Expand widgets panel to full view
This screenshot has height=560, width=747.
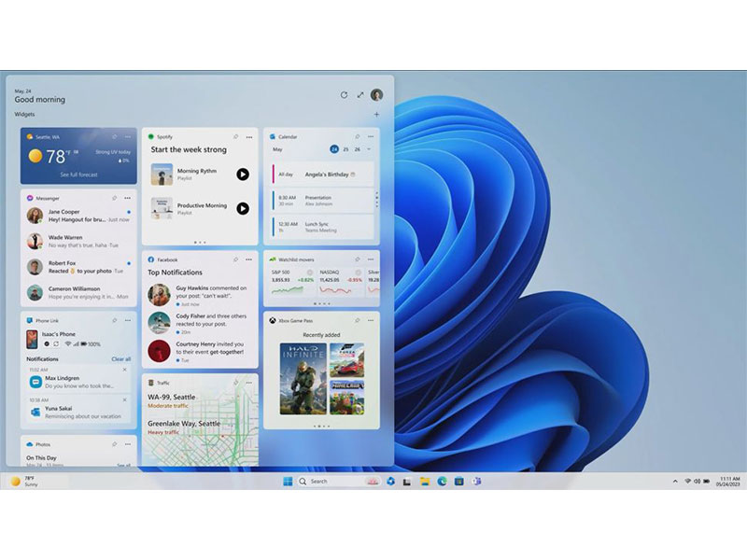click(x=360, y=95)
